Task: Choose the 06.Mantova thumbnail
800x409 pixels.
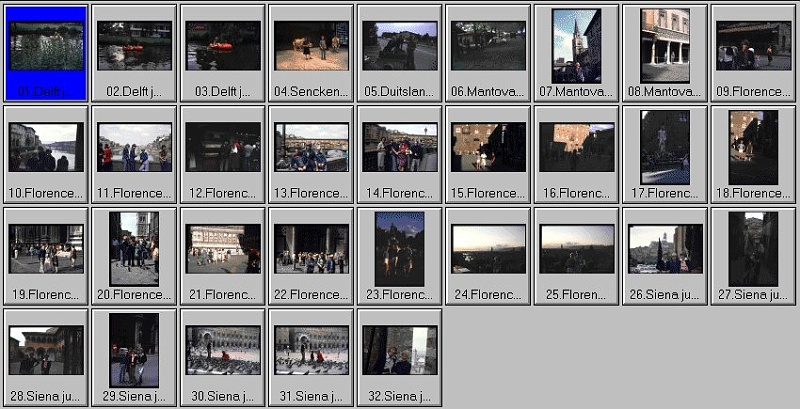Action: point(488,46)
